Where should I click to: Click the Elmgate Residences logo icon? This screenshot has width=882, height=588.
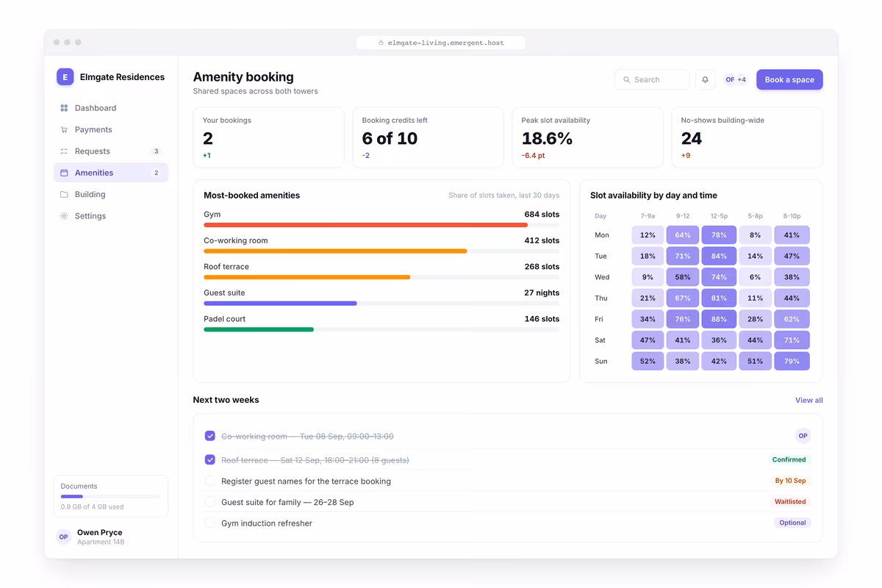(65, 76)
